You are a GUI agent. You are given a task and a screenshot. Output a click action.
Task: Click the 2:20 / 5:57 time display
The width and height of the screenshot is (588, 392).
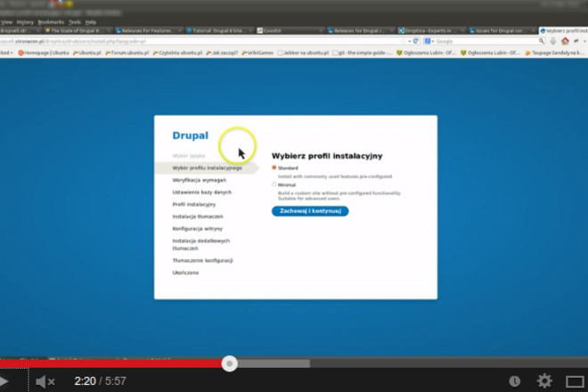click(100, 381)
